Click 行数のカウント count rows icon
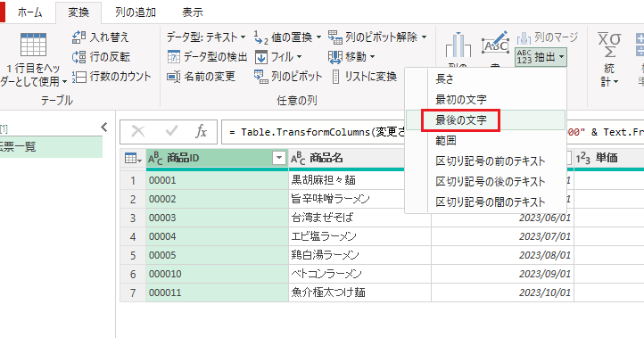 tap(78, 77)
